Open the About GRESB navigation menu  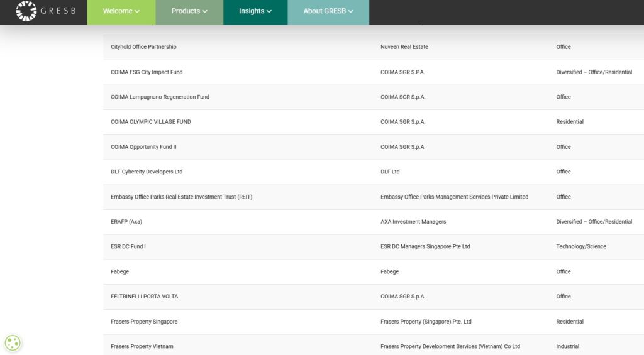click(328, 11)
